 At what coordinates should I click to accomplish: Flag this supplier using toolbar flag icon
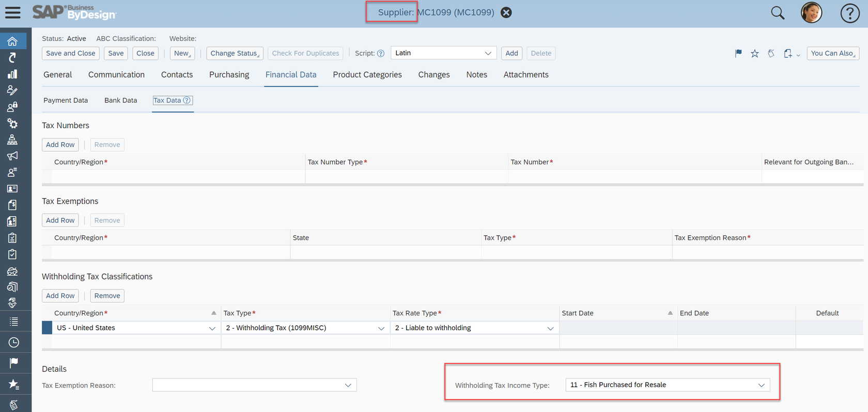point(738,53)
